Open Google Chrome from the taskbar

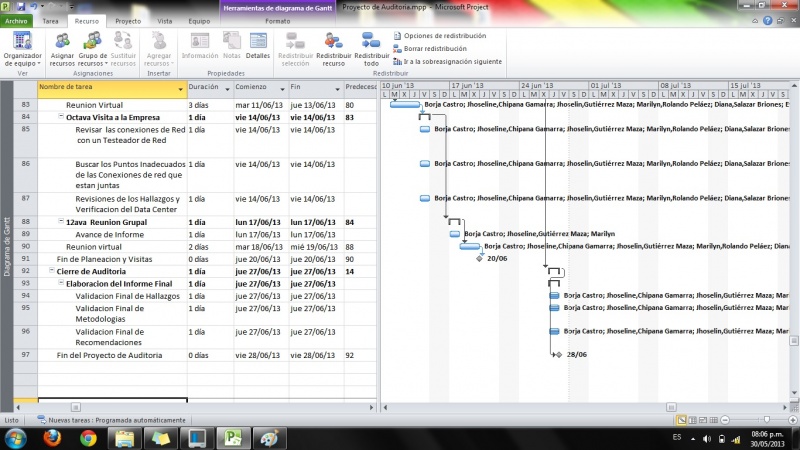coord(88,438)
